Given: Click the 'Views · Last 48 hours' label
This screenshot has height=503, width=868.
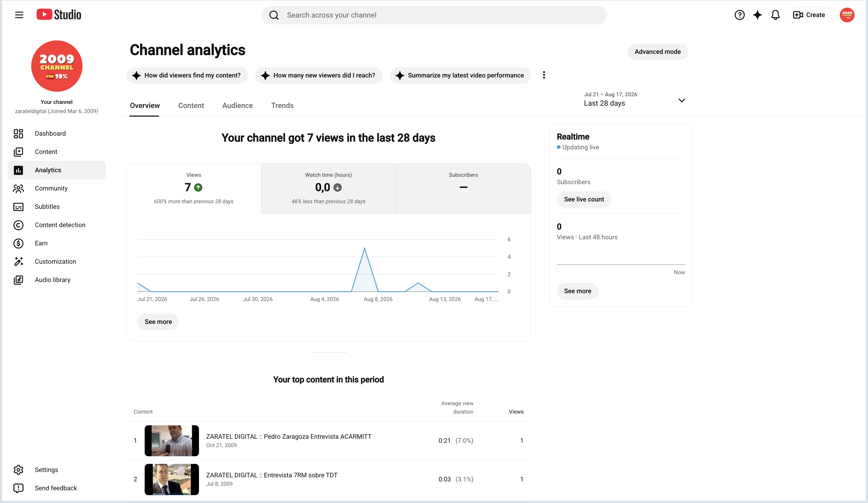Looking at the screenshot, I should (587, 237).
